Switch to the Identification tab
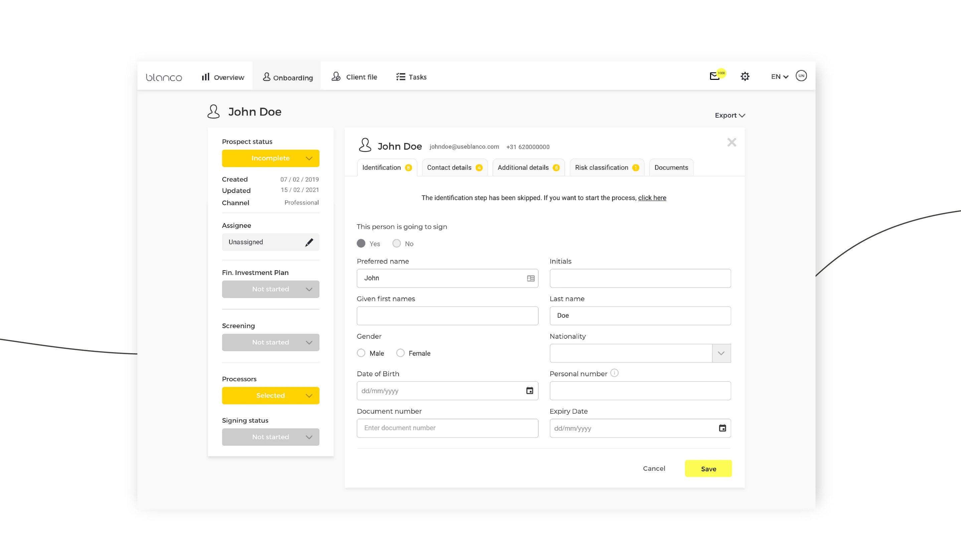 click(387, 168)
